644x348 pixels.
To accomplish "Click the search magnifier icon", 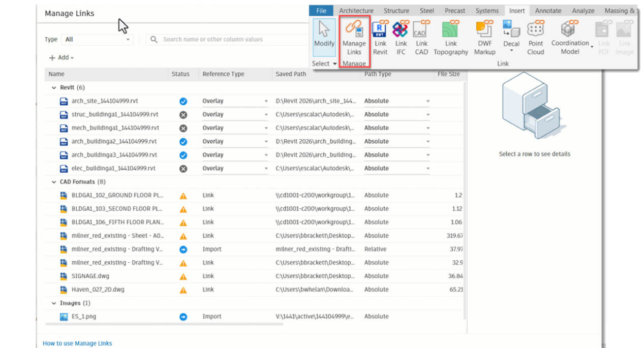I will pos(154,39).
